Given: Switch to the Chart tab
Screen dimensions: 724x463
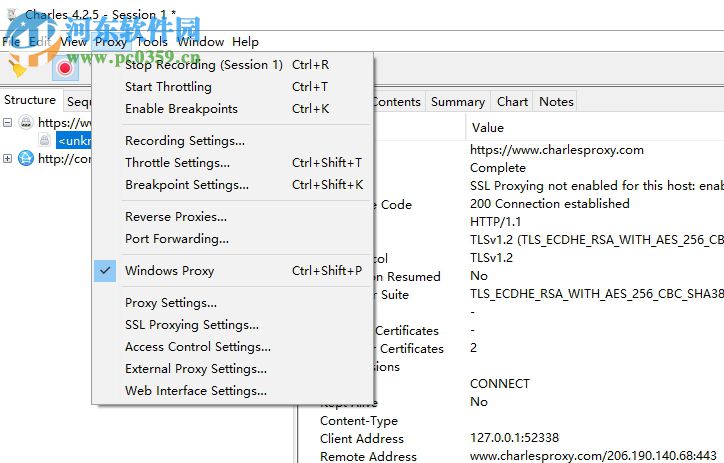Looking at the screenshot, I should tap(512, 102).
